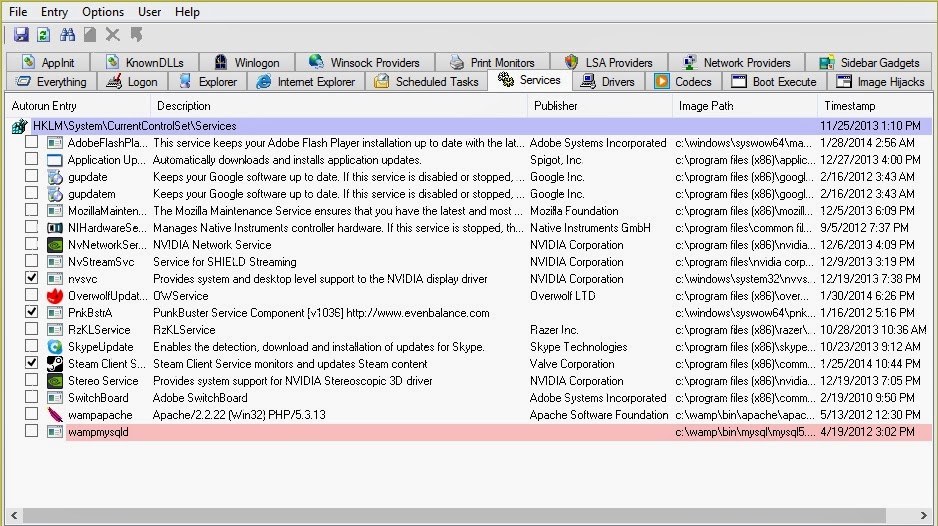Sort by Publisher column header
The width and height of the screenshot is (938, 526).
pyautogui.click(x=600, y=106)
